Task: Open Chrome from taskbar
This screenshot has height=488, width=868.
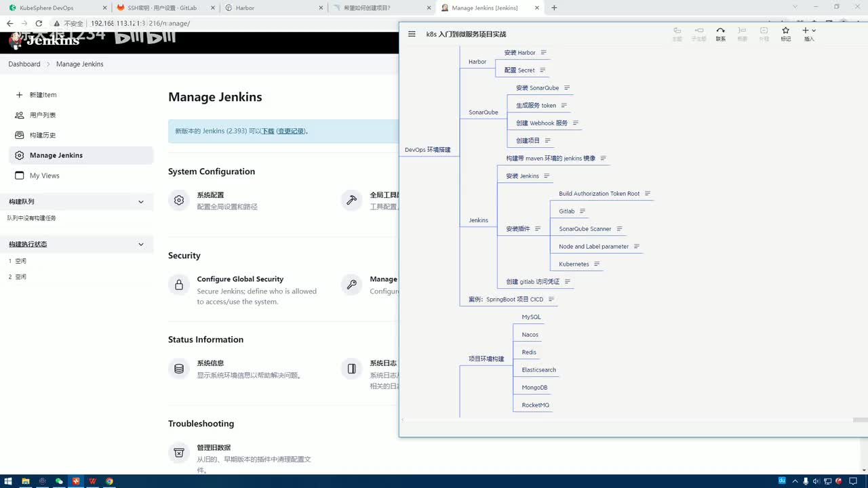Action: click(x=109, y=481)
